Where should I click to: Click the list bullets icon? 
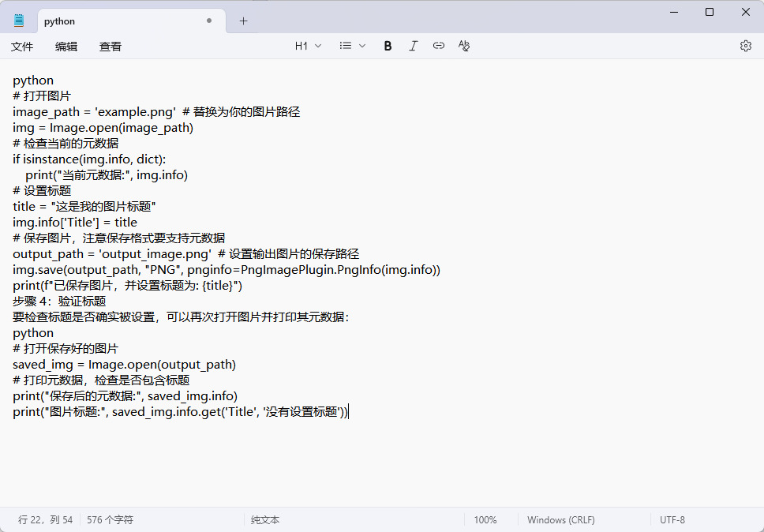pos(346,46)
